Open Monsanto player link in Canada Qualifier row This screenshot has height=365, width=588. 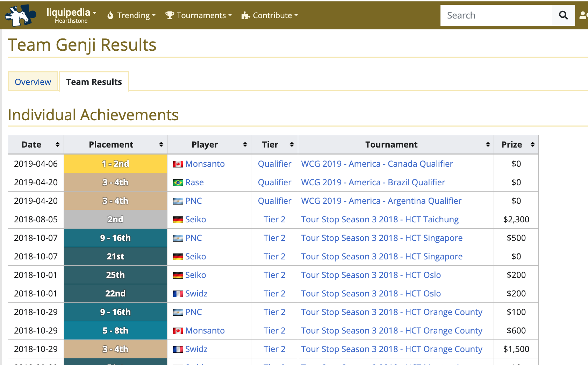[205, 164]
